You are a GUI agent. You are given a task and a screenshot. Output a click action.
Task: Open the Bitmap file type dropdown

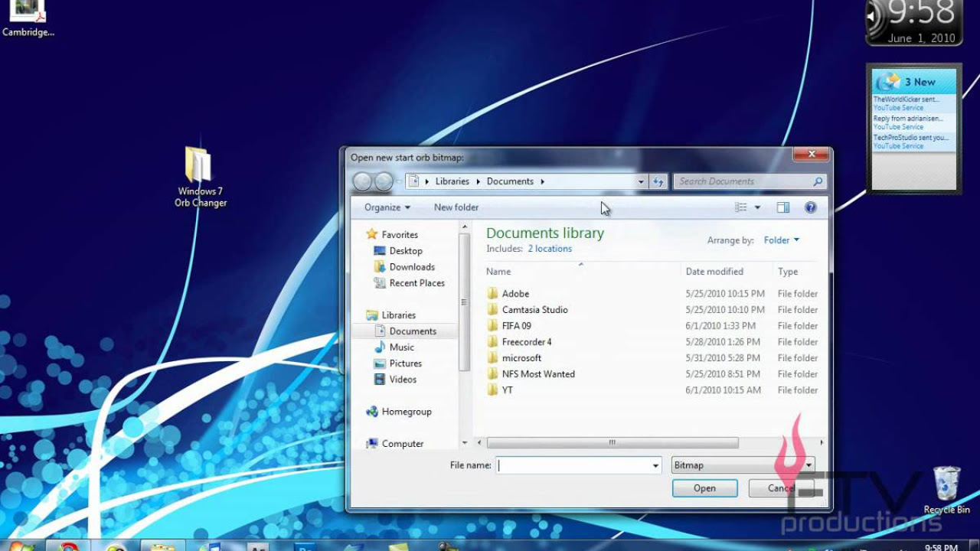point(743,465)
